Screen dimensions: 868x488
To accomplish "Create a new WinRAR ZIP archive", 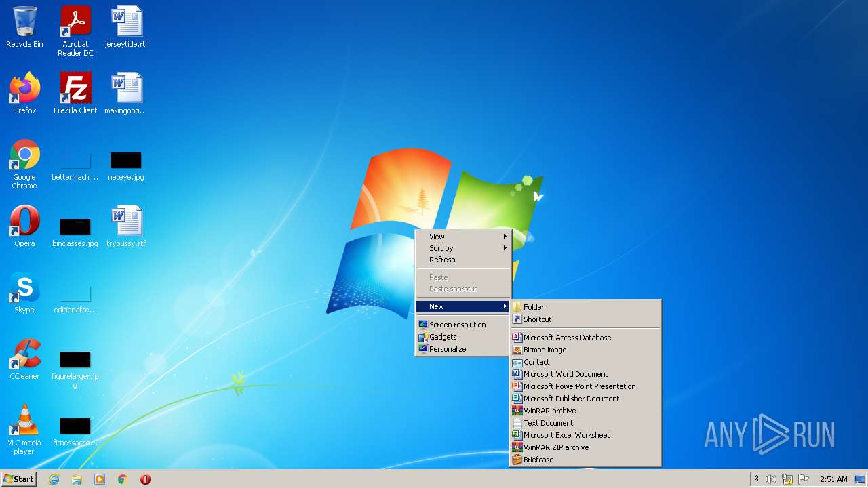I will click(585, 447).
